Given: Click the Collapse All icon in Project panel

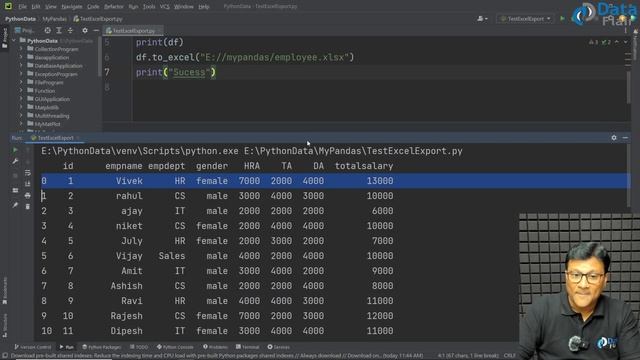Looking at the screenshot, I should tap(70, 30).
